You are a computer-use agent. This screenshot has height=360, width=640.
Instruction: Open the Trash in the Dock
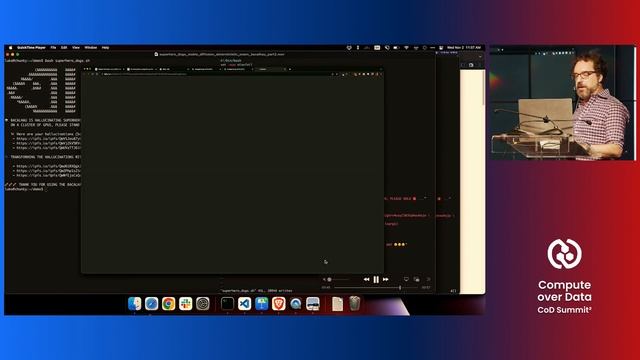355,304
